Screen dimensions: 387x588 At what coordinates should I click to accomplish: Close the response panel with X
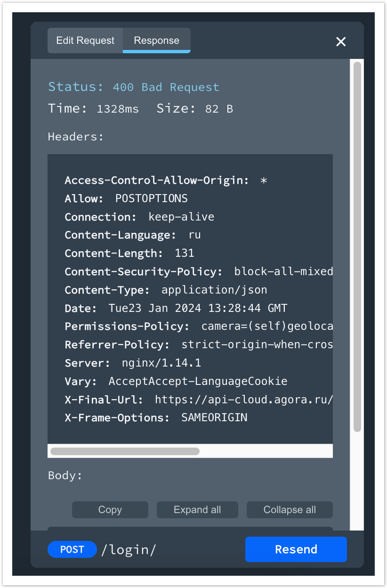pyautogui.click(x=341, y=41)
